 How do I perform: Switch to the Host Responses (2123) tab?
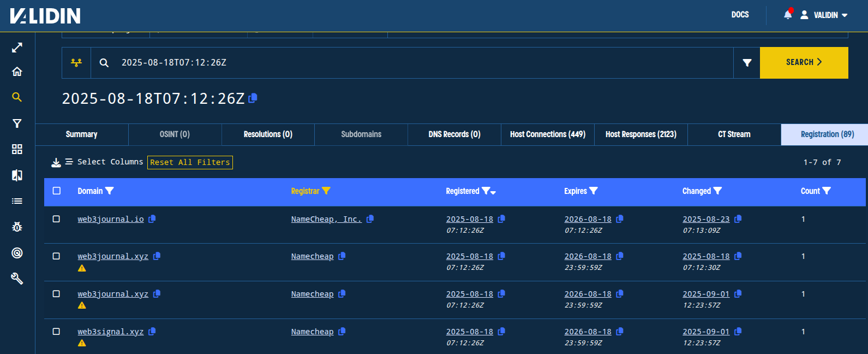click(641, 134)
